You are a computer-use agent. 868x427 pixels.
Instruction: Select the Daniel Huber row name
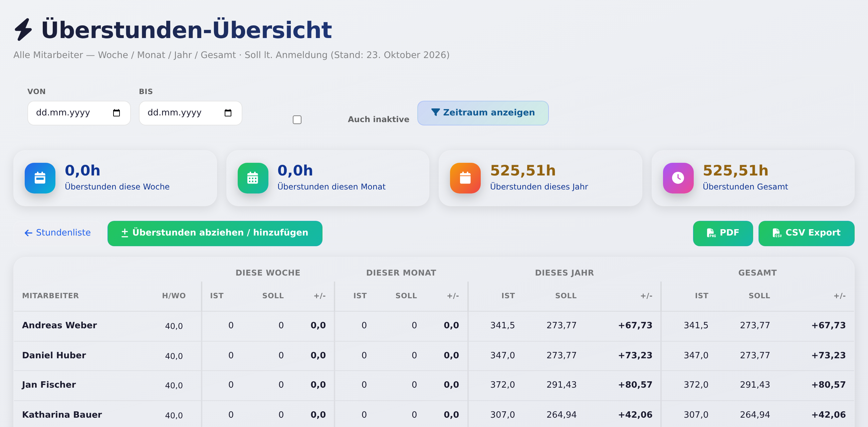click(54, 355)
